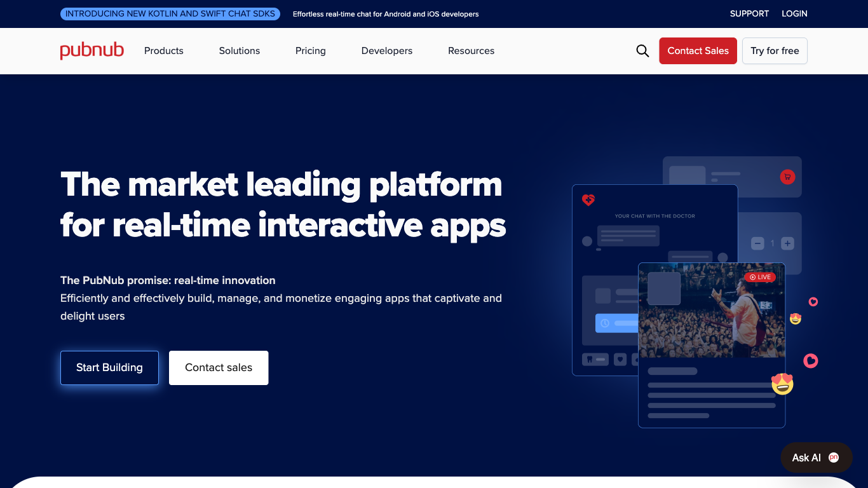
Task: Click the red heart medical icon in chat card
Action: [x=588, y=200]
